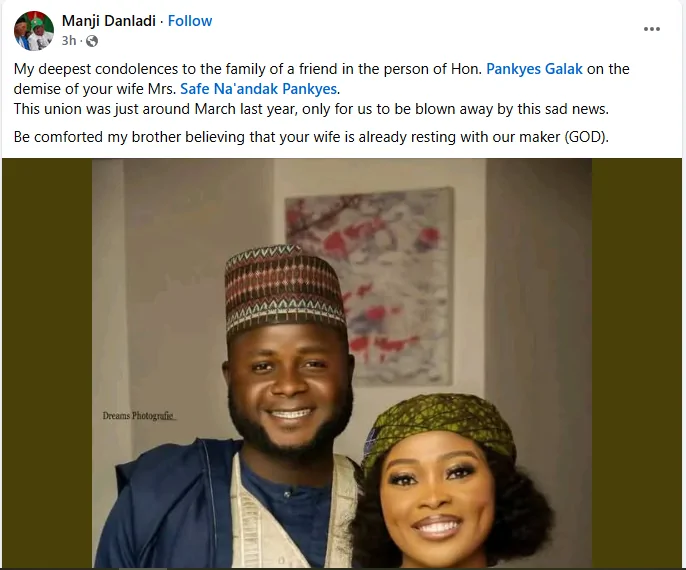Open the 3h post timestamp

click(69, 41)
